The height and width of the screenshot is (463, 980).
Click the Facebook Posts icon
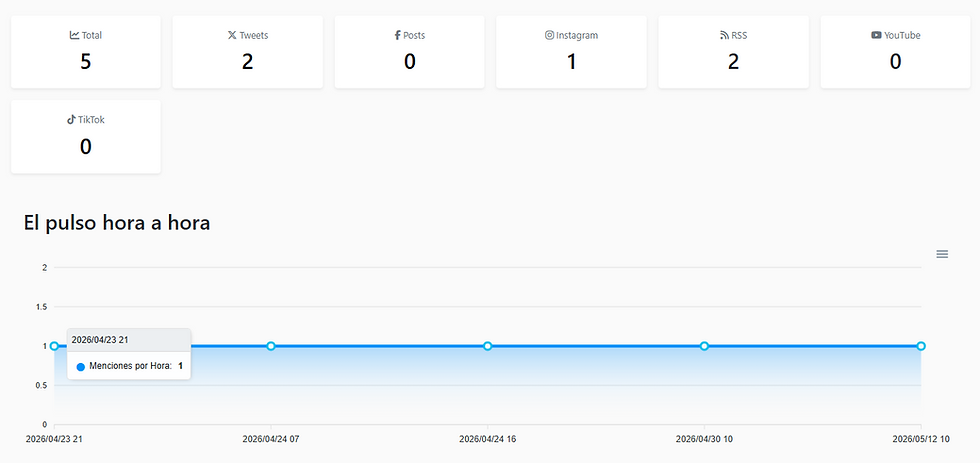point(398,35)
